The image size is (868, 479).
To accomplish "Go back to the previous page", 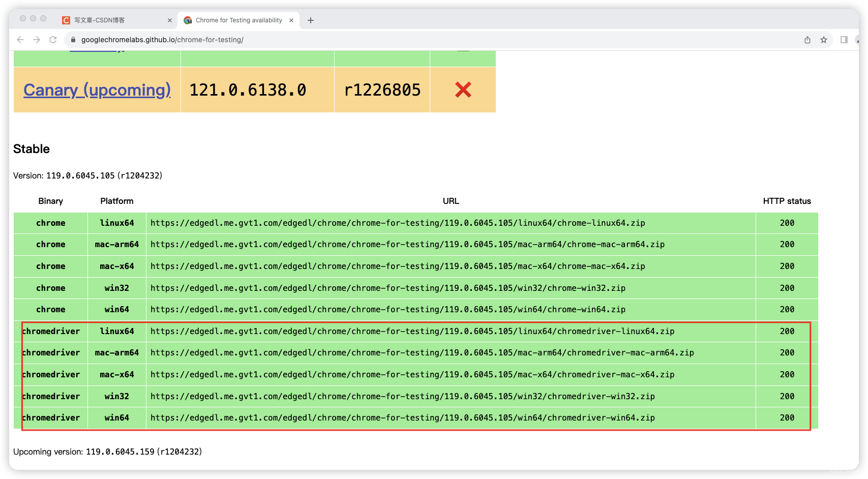I will coord(20,40).
